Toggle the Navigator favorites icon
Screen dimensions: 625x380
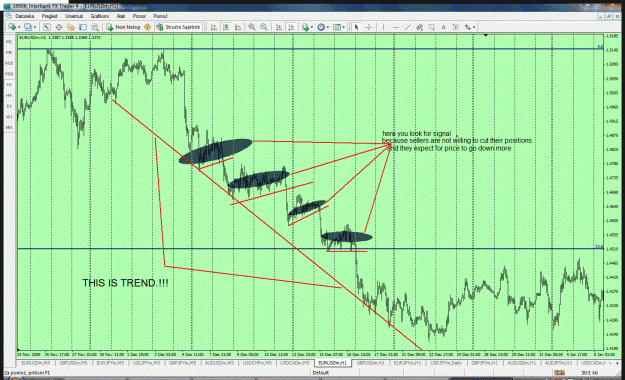pyautogui.click(x=71, y=27)
